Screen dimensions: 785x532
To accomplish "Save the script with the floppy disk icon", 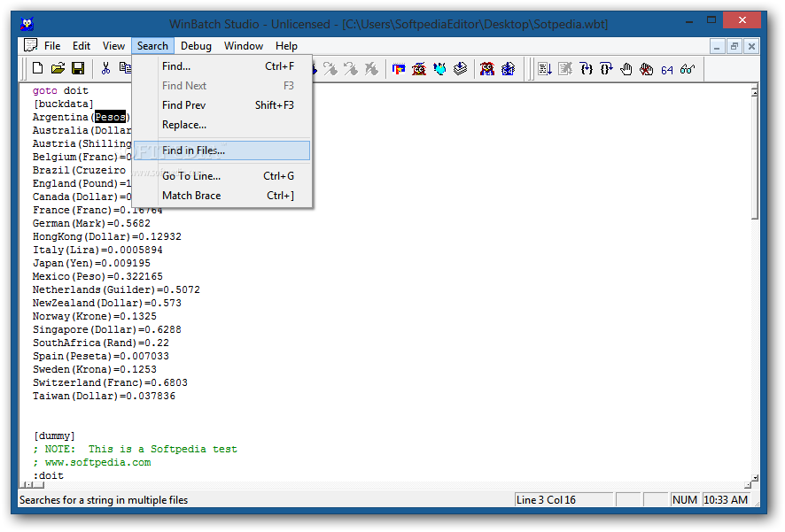I will [78, 68].
